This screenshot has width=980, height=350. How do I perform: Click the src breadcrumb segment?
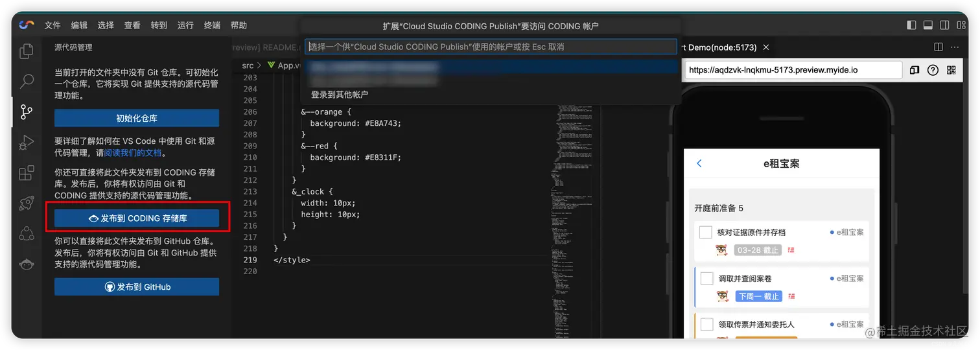tap(248, 65)
